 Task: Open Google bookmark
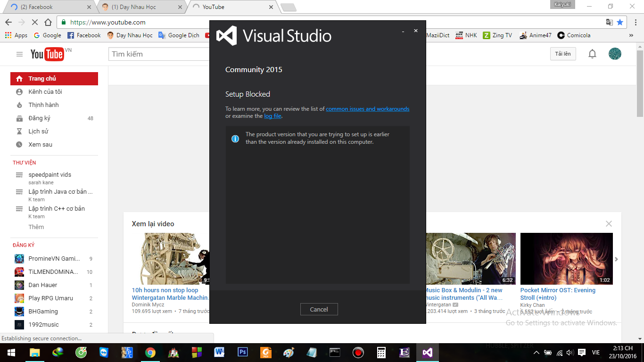pyautogui.click(x=47, y=35)
